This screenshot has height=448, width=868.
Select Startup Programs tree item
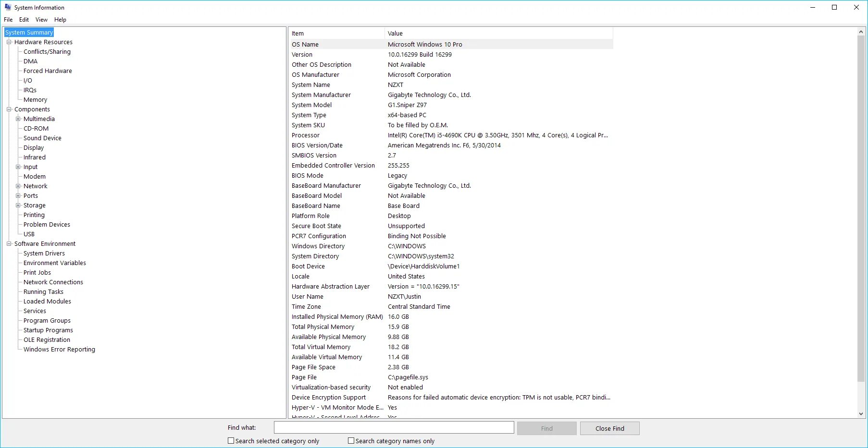48,330
